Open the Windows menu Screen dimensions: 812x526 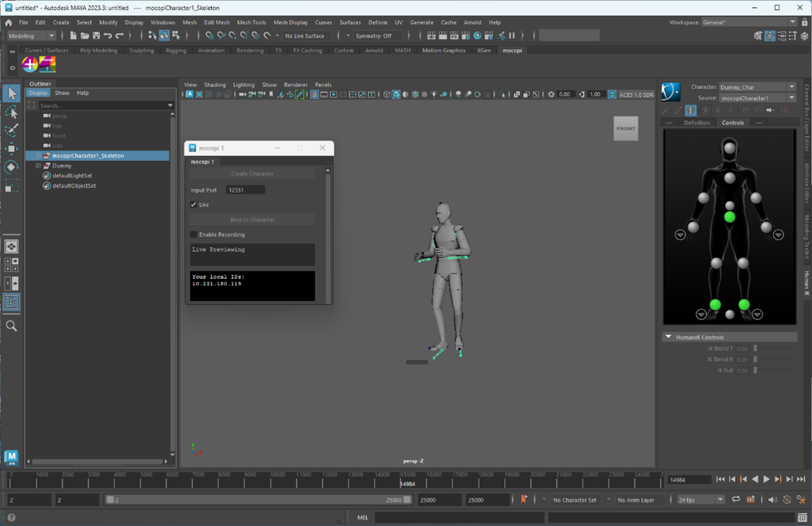(x=162, y=22)
